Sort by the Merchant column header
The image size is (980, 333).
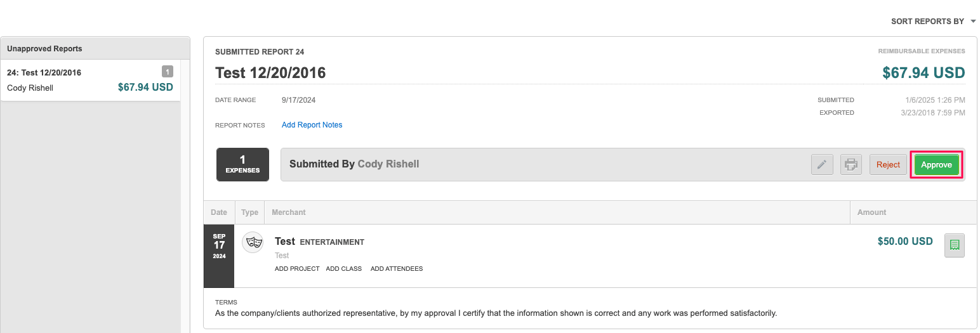tap(289, 212)
